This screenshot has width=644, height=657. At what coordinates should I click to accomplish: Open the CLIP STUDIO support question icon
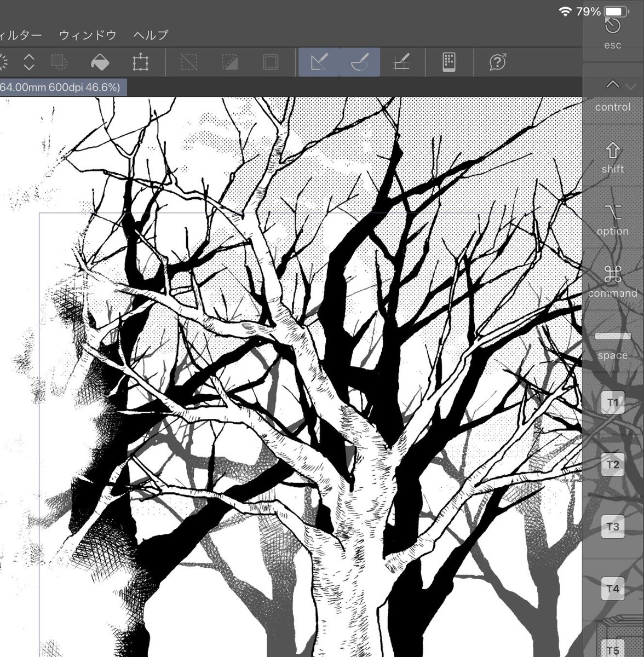[497, 62]
